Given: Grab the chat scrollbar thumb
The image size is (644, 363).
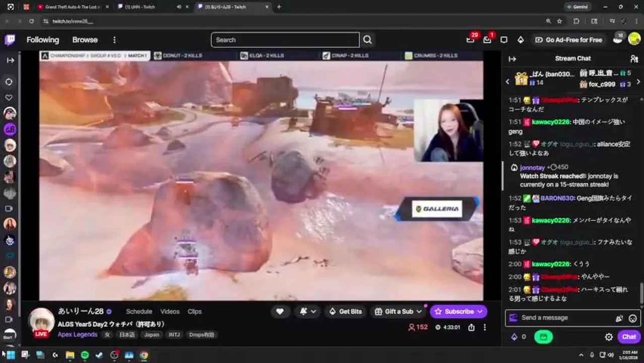Looking at the screenshot, I should tap(641, 292).
